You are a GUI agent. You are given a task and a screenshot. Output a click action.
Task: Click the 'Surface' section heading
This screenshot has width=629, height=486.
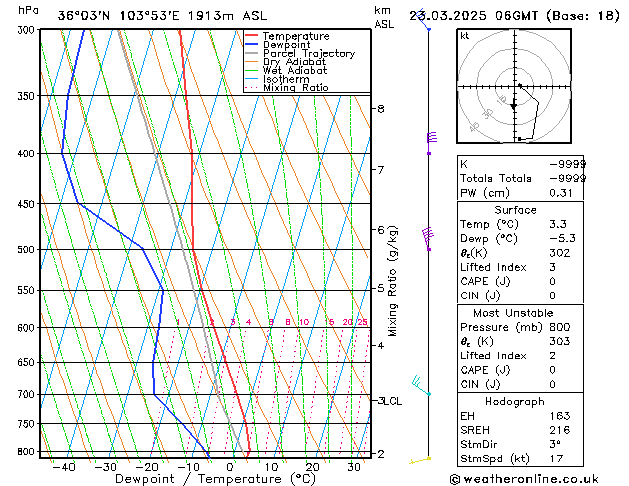coord(515,210)
